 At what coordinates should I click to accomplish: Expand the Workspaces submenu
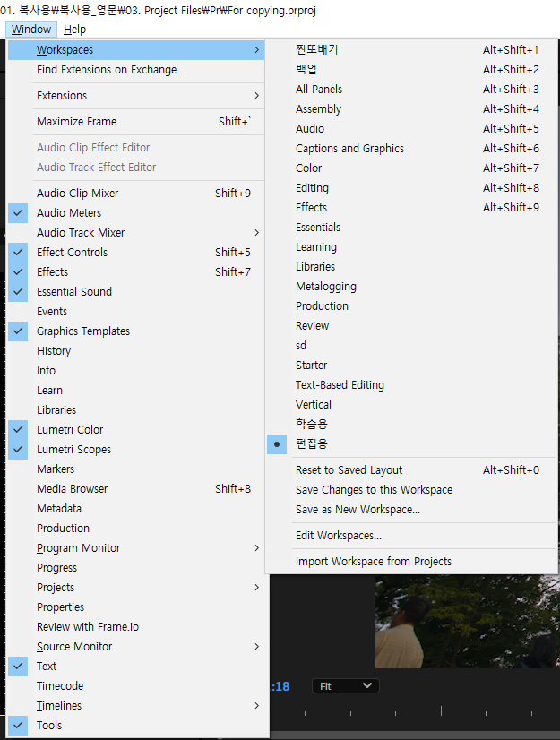coord(136,50)
